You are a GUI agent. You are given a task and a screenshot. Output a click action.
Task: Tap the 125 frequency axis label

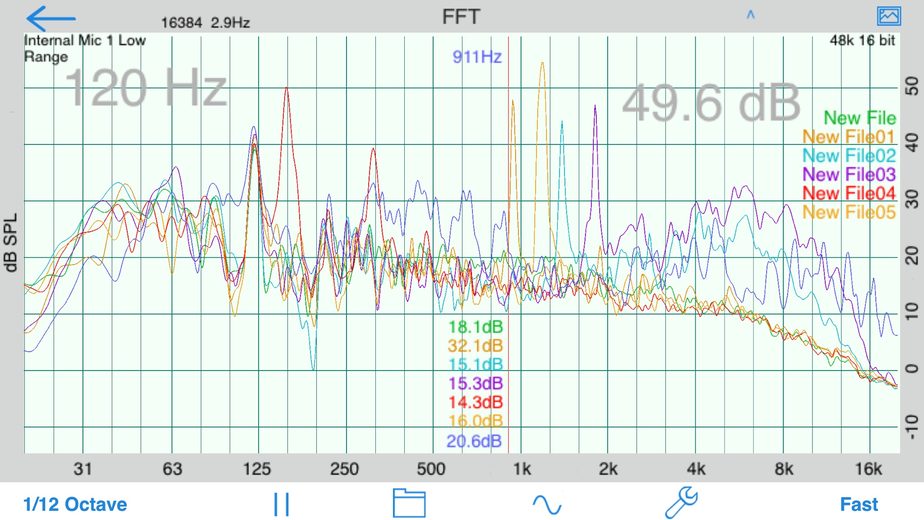tap(256, 469)
